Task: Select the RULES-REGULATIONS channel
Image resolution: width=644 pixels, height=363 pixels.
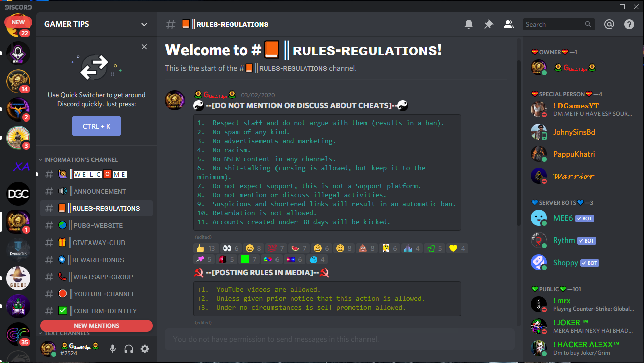Action: pos(97,208)
